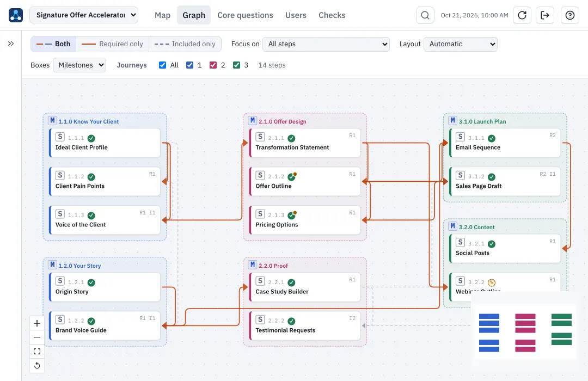Click the fit-to-screen icon
Screen dimensions: 588x381
37,352
